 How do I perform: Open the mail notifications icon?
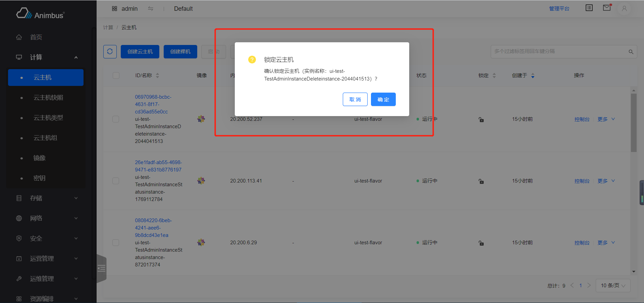click(x=607, y=8)
